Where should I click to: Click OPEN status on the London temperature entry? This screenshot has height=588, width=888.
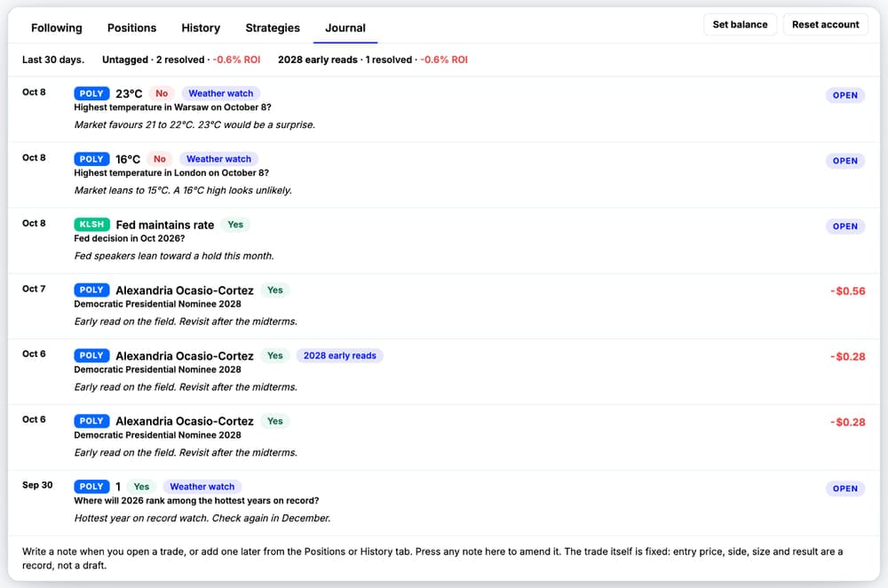pos(845,161)
